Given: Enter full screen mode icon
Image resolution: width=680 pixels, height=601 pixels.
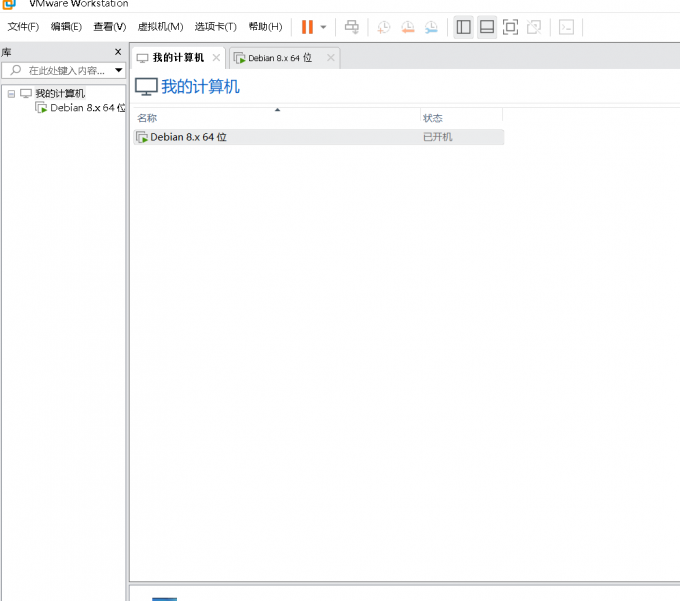Looking at the screenshot, I should (510, 27).
